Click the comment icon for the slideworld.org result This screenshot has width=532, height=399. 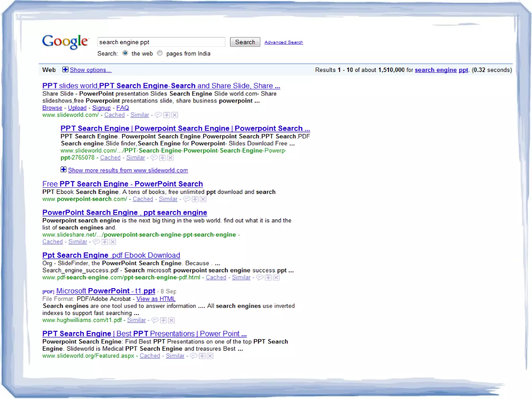coord(194,356)
